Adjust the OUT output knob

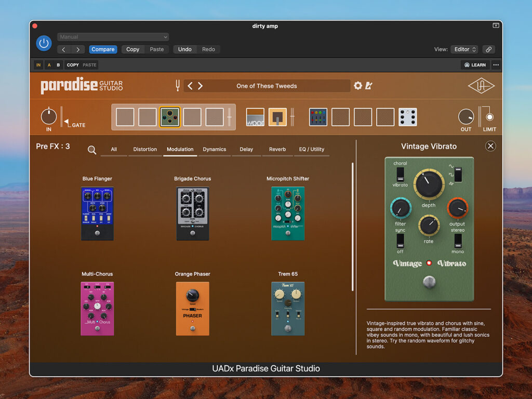(x=466, y=117)
